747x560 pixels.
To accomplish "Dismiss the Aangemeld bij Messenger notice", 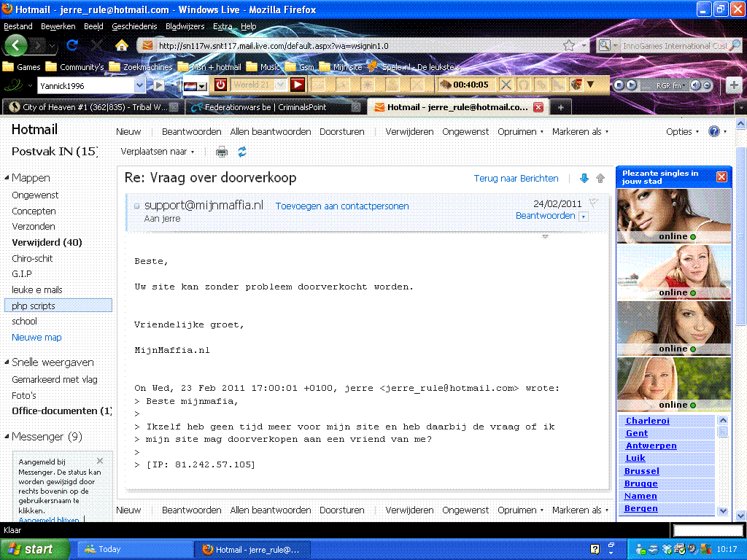I will tap(99, 461).
